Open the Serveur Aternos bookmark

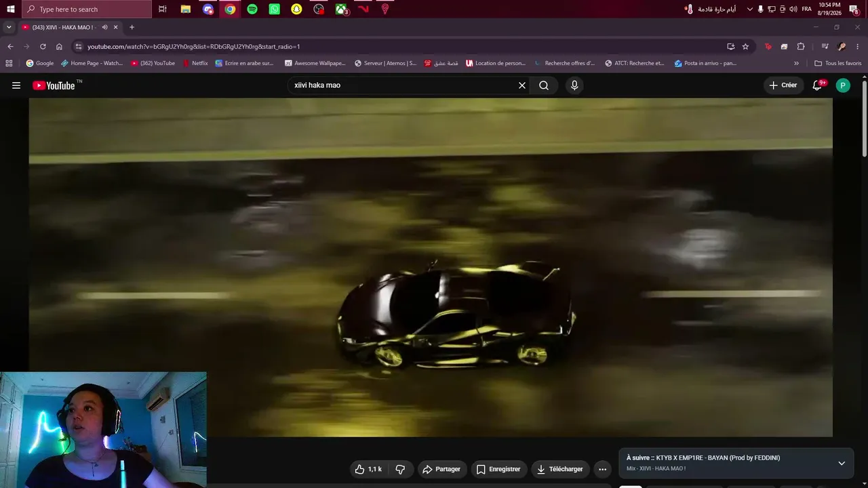point(386,63)
